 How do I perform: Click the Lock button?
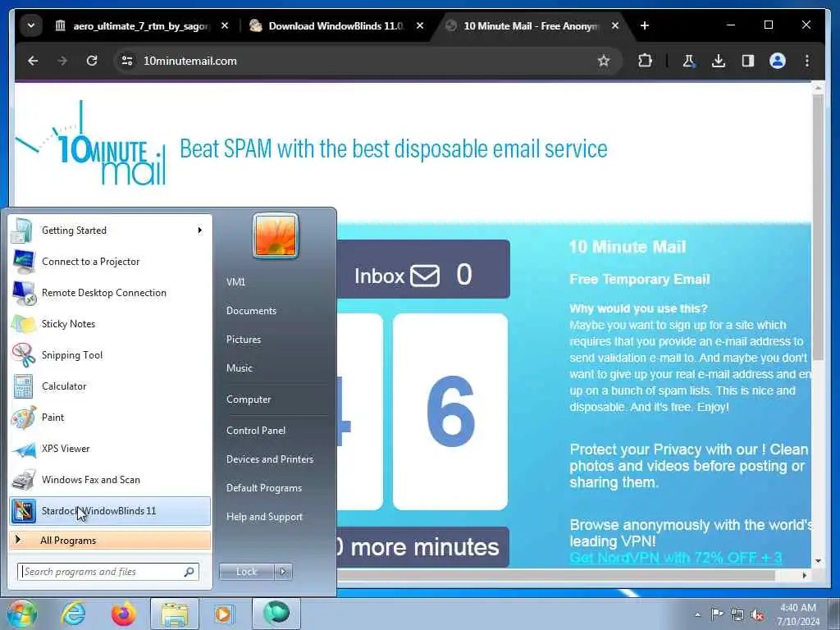(x=247, y=572)
